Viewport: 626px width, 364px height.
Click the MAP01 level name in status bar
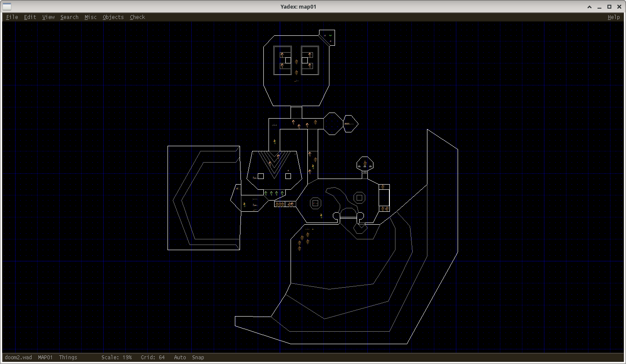[45, 358]
